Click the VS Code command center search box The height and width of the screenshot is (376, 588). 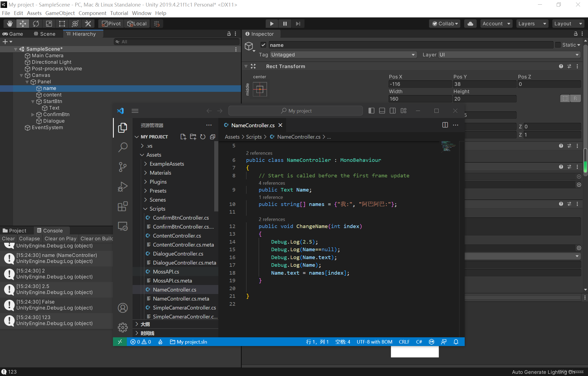click(296, 111)
